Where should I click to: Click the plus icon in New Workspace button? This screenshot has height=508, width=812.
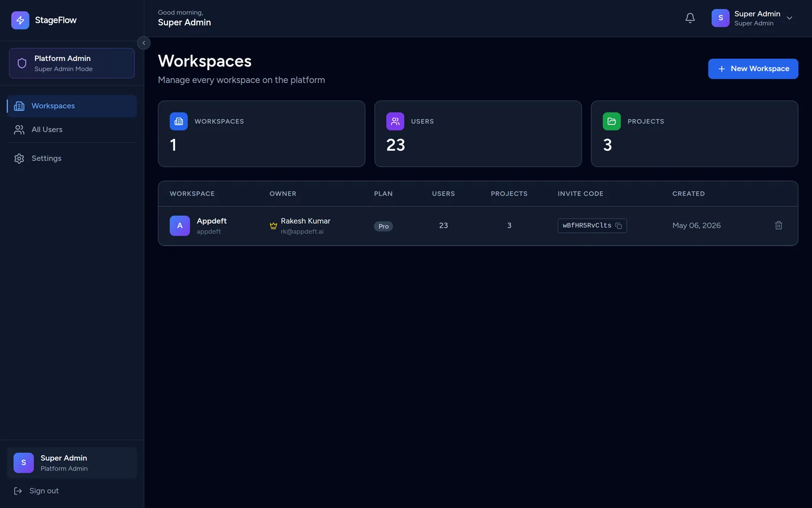[x=722, y=69]
